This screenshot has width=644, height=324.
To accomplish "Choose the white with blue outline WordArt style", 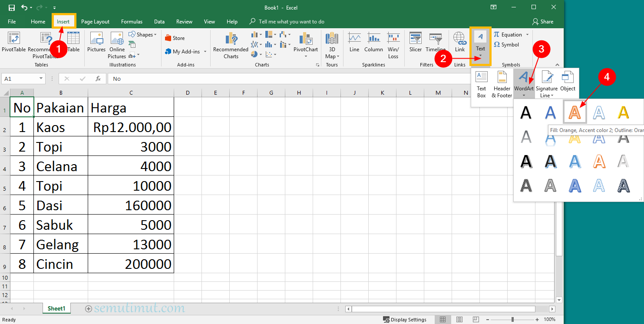I will click(599, 113).
